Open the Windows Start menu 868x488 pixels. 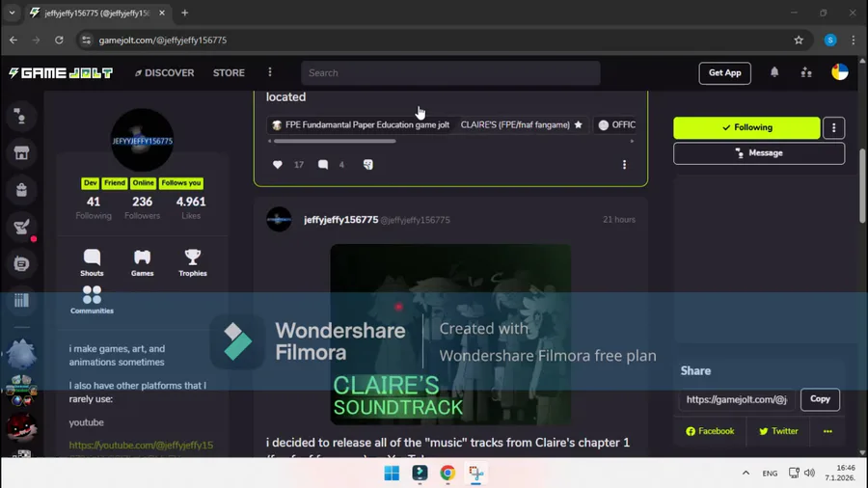(x=392, y=474)
